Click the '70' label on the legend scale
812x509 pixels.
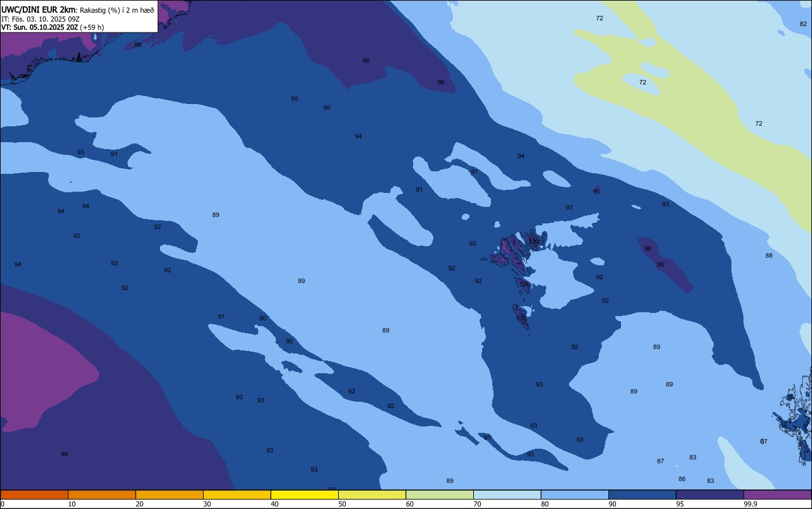click(x=477, y=504)
